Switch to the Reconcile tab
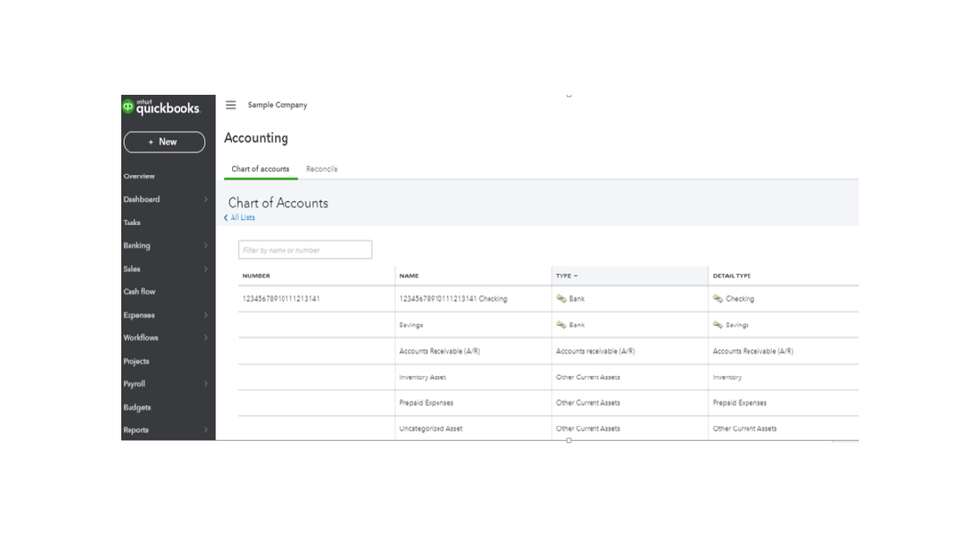The height and width of the screenshot is (551, 980). pyautogui.click(x=322, y=169)
